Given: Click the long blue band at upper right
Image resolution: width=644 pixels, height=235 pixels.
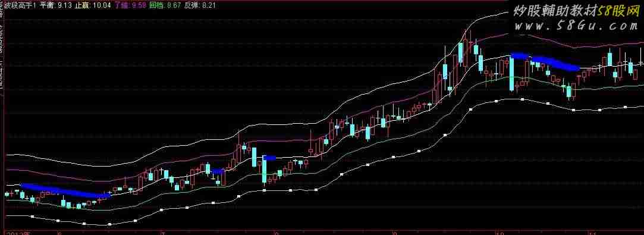Looking at the screenshot, I should pyautogui.click(x=545, y=61).
